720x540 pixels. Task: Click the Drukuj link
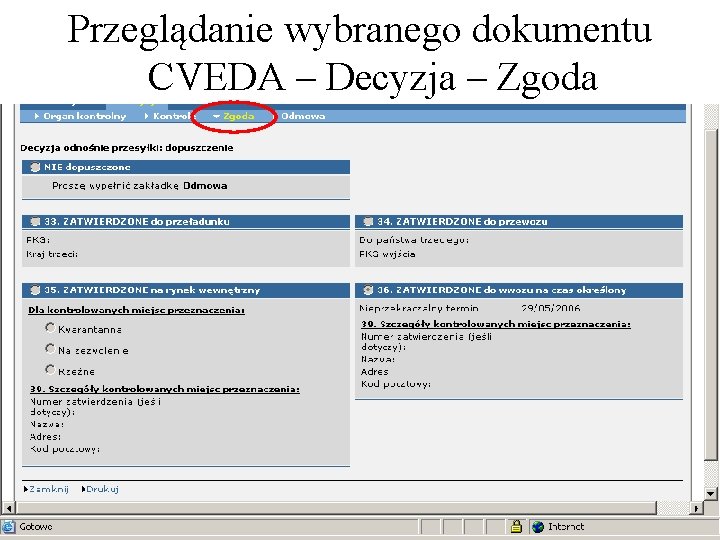(100, 489)
